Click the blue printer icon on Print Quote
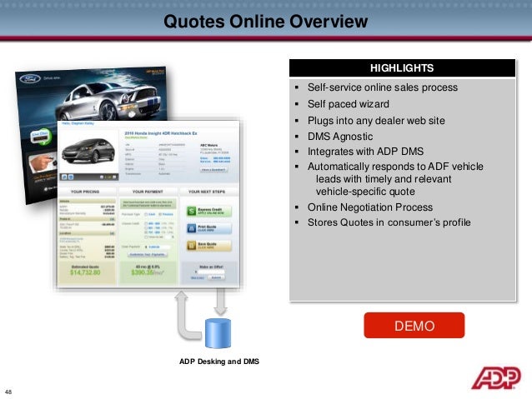Screen dimensions: 532x399 191,228
